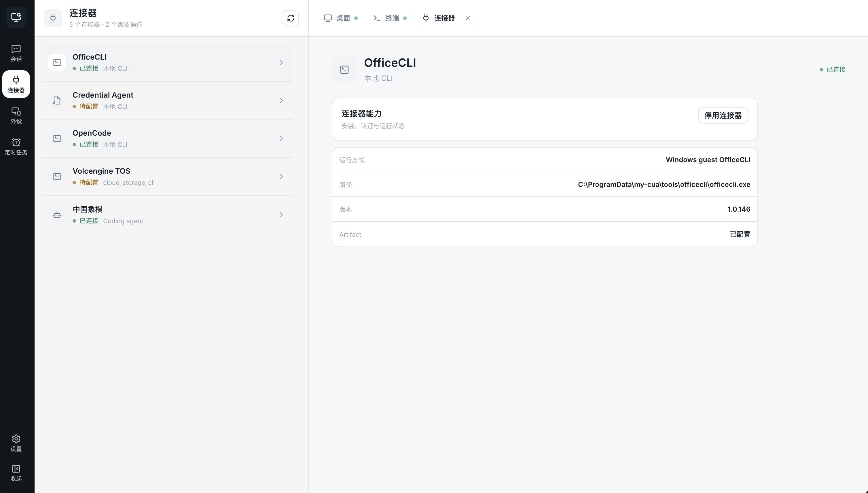Click the officecli.exe path value

pos(664,185)
